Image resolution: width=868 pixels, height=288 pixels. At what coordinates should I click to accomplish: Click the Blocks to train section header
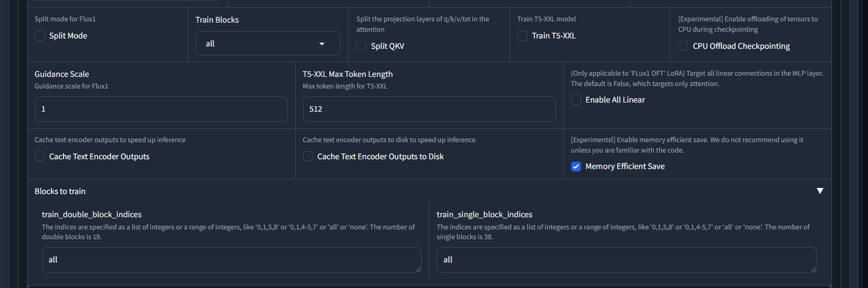[60, 191]
